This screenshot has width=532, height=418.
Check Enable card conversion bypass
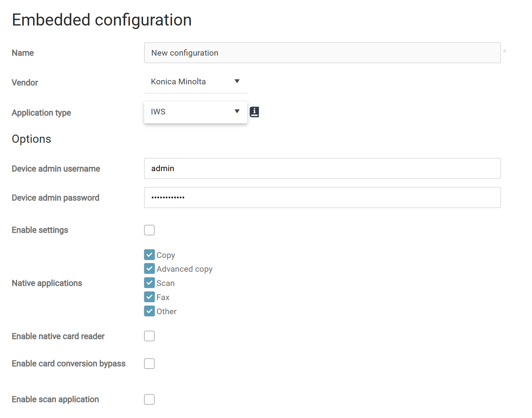pos(149,363)
